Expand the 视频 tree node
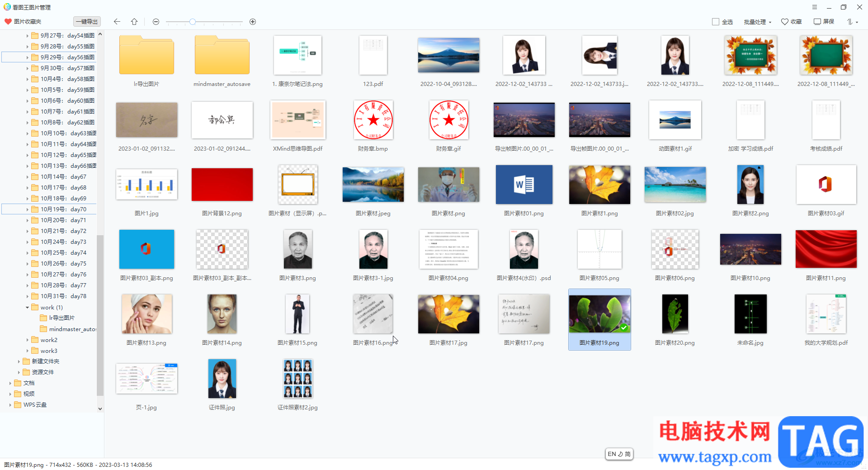Screen dimensions: 868x470 (x=10, y=394)
